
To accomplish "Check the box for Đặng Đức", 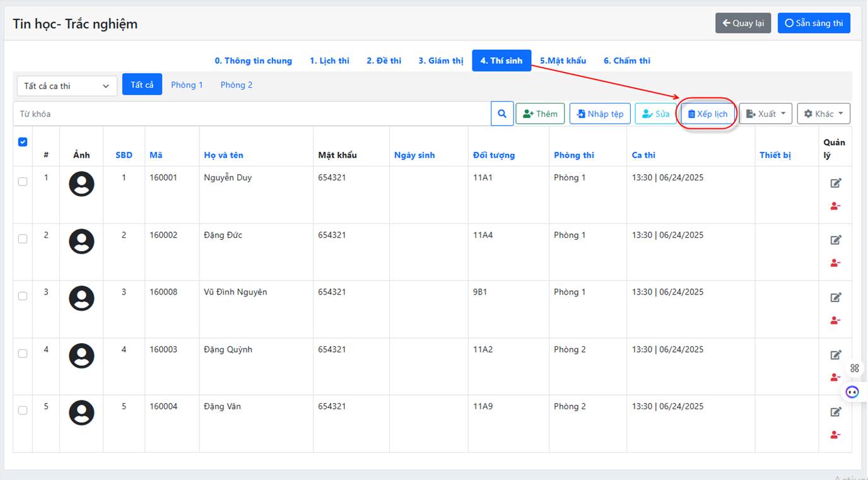I will (23, 239).
